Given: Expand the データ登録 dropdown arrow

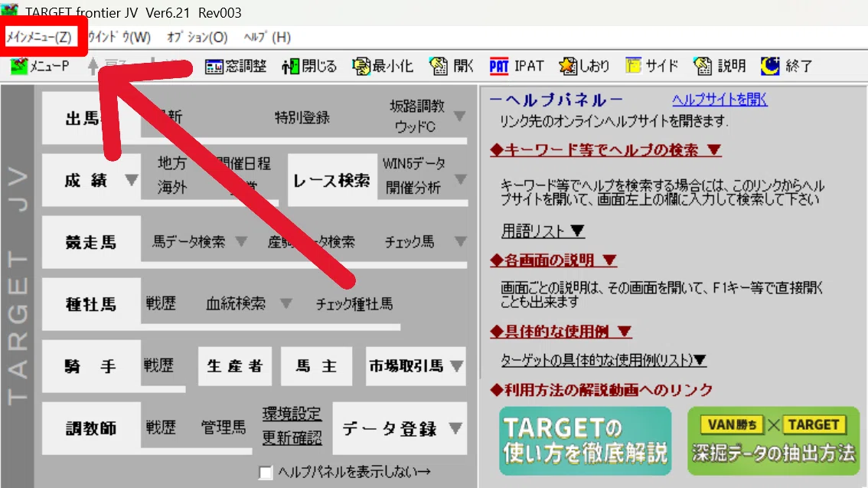Looking at the screenshot, I should (x=455, y=428).
